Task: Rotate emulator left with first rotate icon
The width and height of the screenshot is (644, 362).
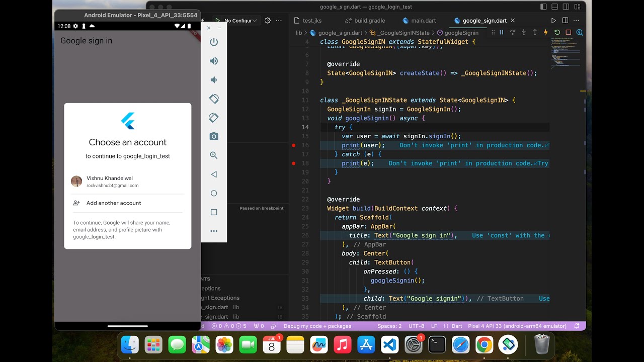Action: [x=214, y=99]
